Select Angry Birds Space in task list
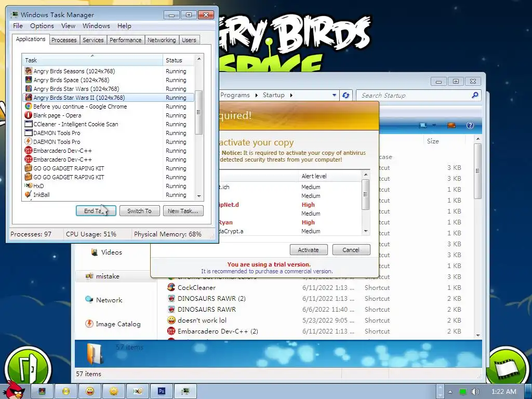 click(x=71, y=80)
